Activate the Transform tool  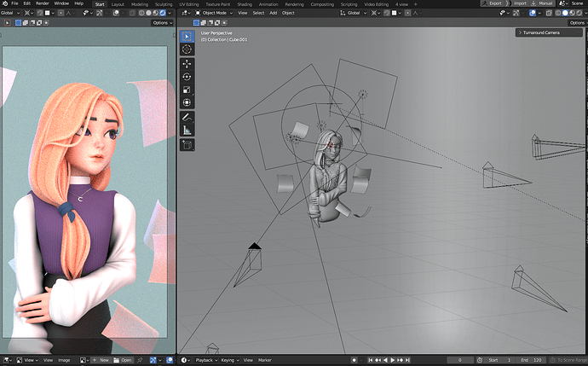(187, 102)
